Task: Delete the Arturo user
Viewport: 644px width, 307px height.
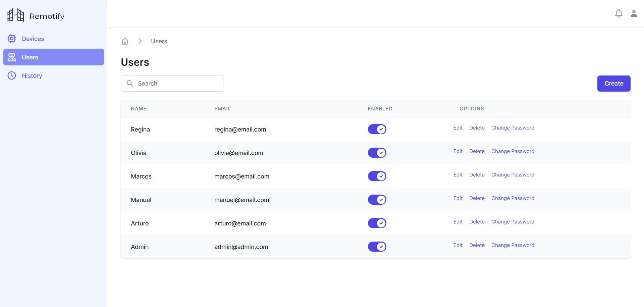Action: point(477,222)
